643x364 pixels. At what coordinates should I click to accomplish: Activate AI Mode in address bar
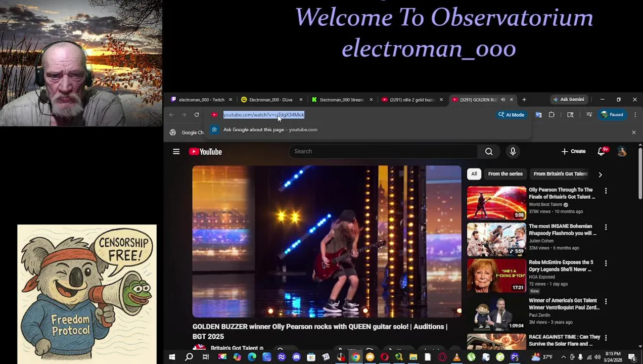(x=511, y=115)
